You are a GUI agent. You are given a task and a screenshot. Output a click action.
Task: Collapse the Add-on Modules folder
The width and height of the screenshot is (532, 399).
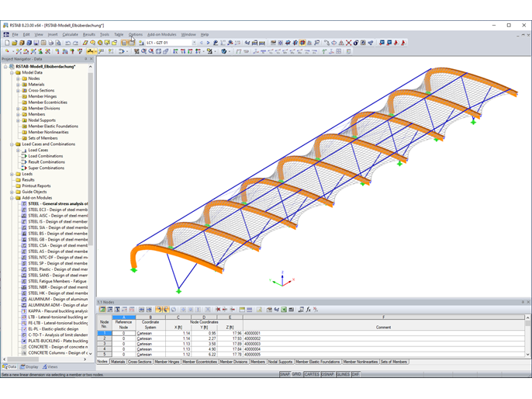[12, 198]
